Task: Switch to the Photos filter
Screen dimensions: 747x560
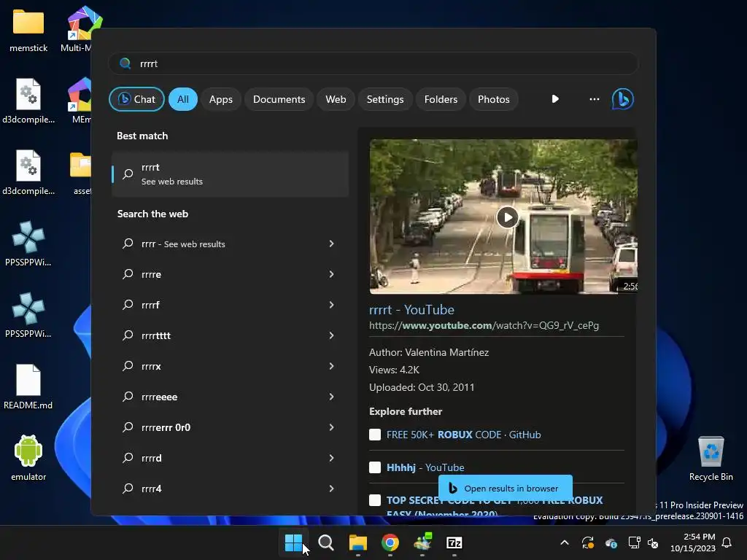Action: click(494, 99)
